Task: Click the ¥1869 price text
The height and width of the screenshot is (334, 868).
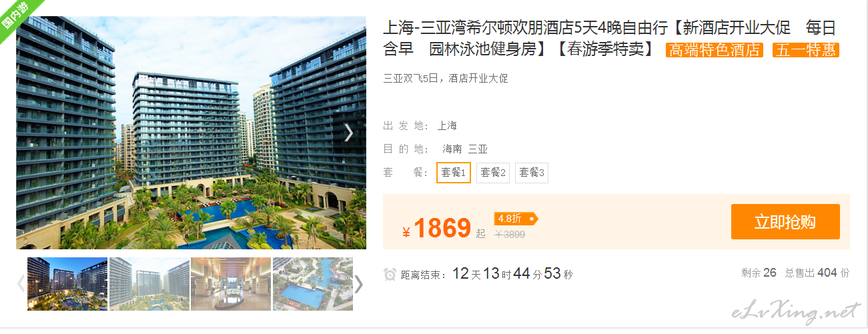Action: [436, 229]
